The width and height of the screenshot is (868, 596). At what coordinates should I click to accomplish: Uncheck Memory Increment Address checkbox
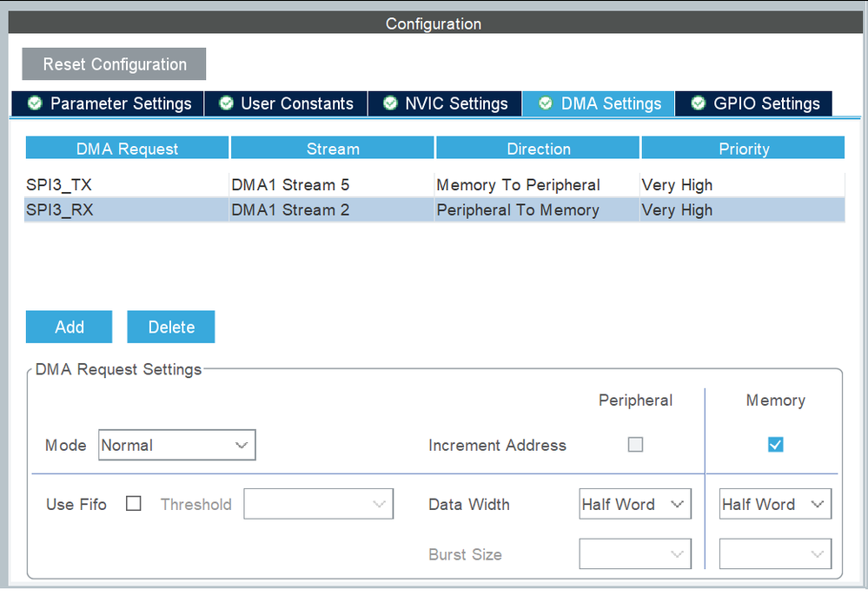776,444
